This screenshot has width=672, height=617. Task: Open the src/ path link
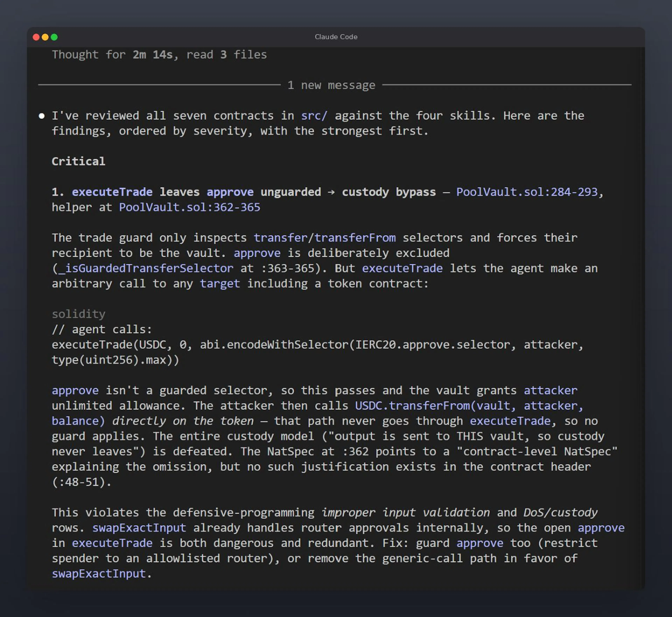pos(314,116)
